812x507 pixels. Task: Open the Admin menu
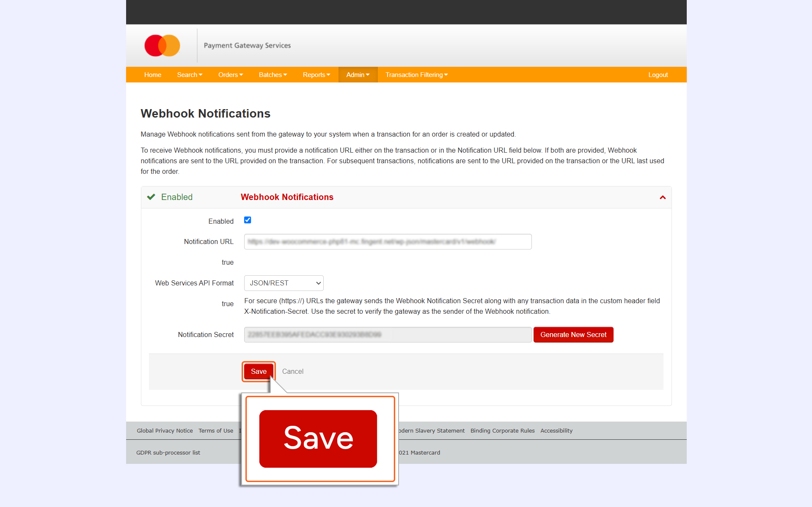tap(358, 75)
